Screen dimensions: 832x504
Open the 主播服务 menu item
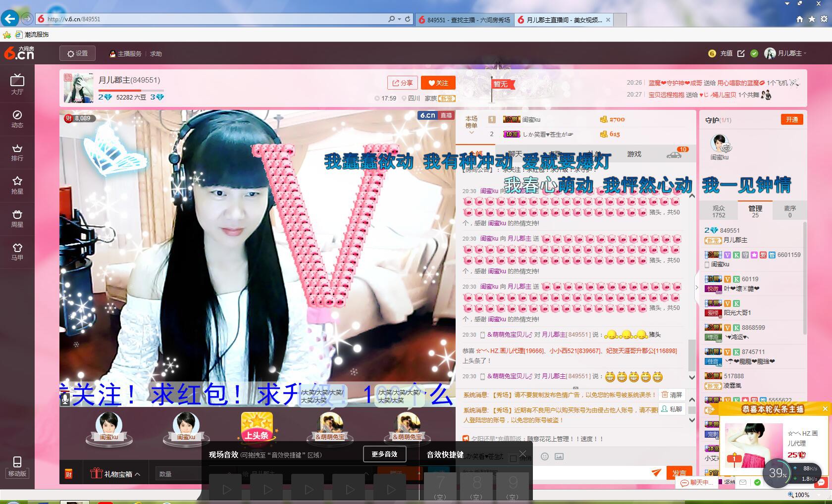tap(125, 53)
